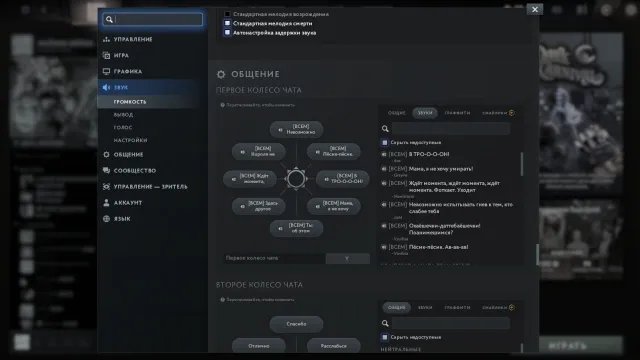Click the magnifier icon in first wheel search
Screen dimensions: 640x360
[x=385, y=129]
